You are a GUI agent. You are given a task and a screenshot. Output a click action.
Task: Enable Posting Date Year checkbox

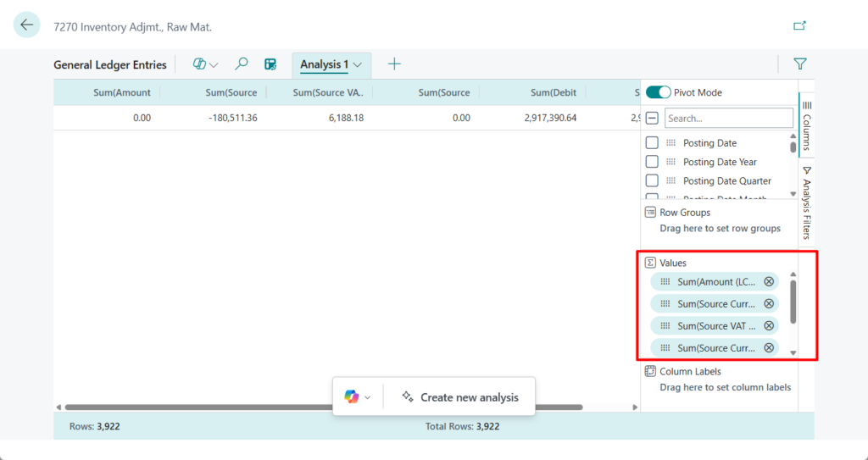(652, 162)
